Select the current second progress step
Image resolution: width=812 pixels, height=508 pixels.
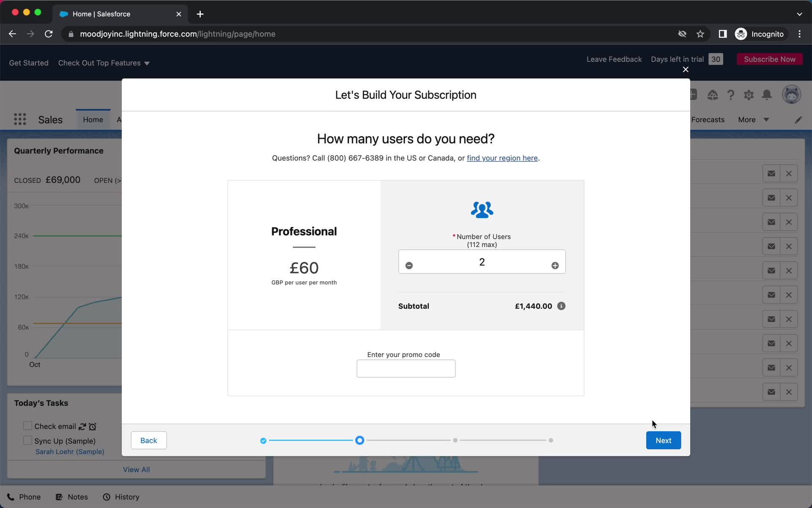pos(359,440)
